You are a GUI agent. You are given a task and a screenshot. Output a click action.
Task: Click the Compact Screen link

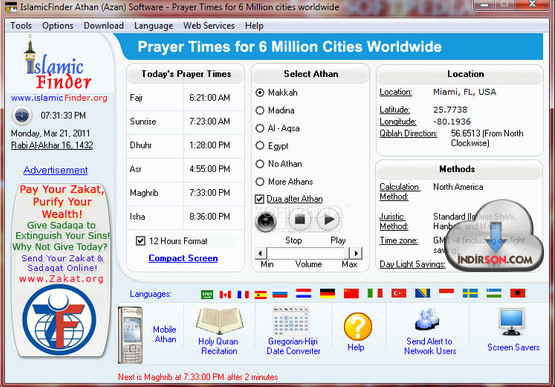pyautogui.click(x=183, y=258)
